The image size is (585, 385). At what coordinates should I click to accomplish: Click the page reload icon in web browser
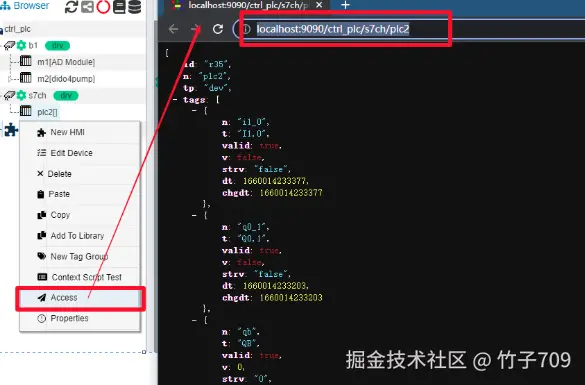218,29
